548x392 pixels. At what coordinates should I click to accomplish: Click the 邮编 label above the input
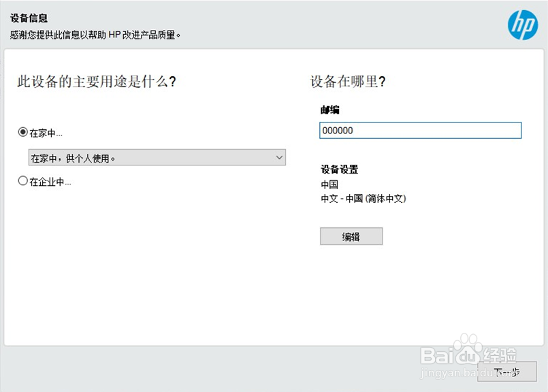(329, 109)
